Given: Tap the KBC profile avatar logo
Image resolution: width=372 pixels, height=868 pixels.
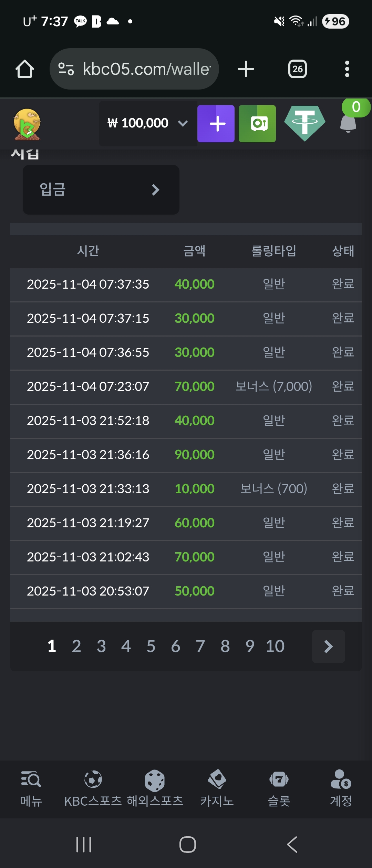Looking at the screenshot, I should (x=27, y=124).
